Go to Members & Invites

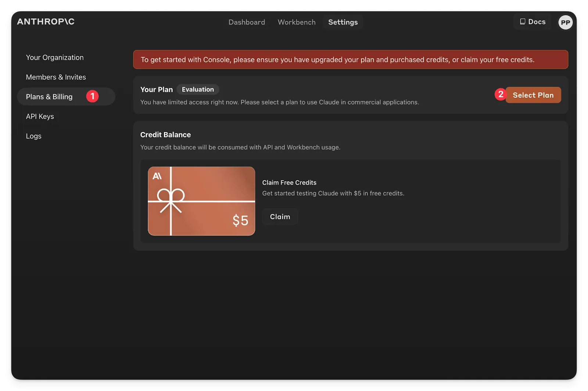(x=56, y=77)
